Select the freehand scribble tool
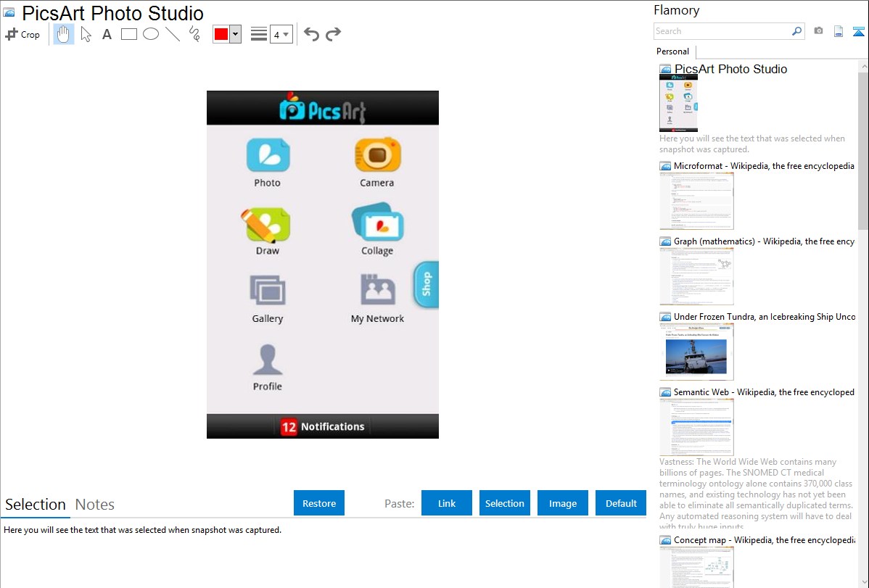Image resolution: width=869 pixels, height=588 pixels. tap(194, 34)
